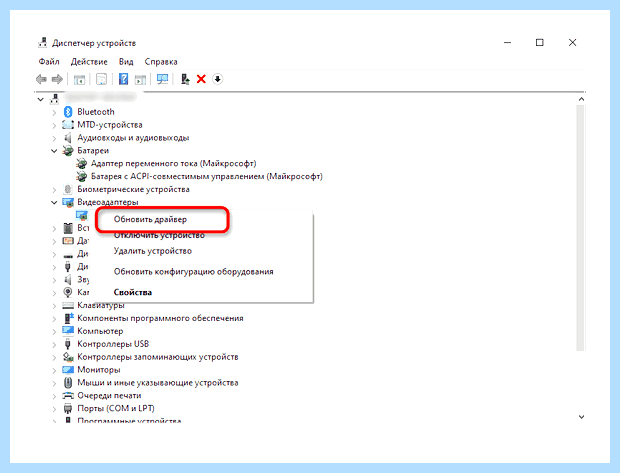
Task: Click the Batteries category icon
Action: [68, 151]
